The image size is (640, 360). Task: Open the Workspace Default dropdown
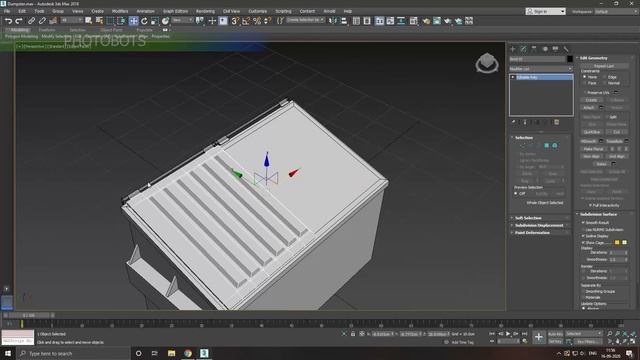(x=616, y=11)
